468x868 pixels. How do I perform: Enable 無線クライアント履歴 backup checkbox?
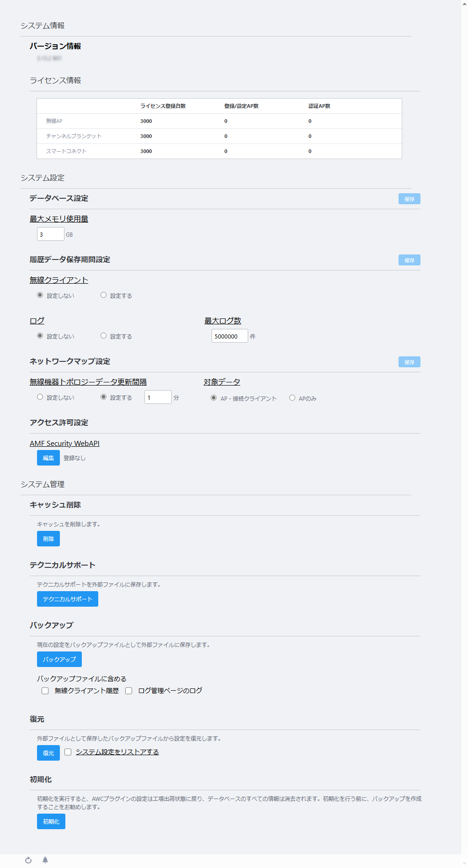coord(45,691)
